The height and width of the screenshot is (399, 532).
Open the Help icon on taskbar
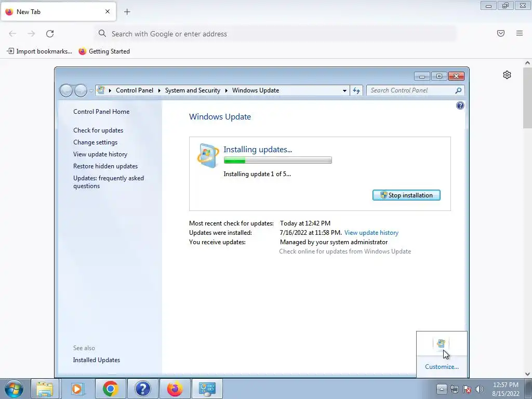click(142, 389)
